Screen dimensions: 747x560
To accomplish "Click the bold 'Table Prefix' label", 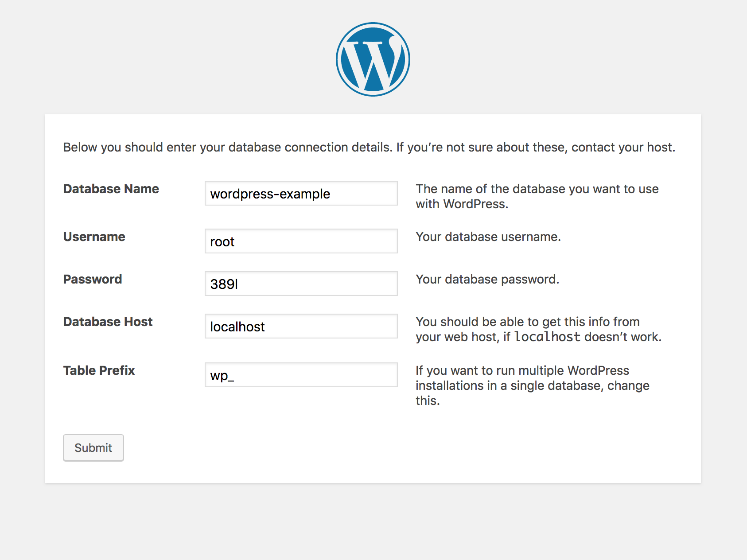I will [99, 371].
